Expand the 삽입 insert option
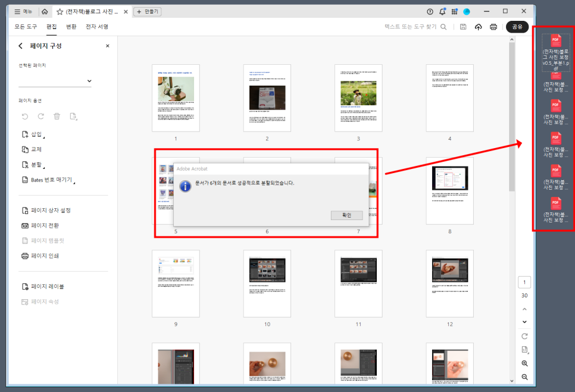 point(33,134)
